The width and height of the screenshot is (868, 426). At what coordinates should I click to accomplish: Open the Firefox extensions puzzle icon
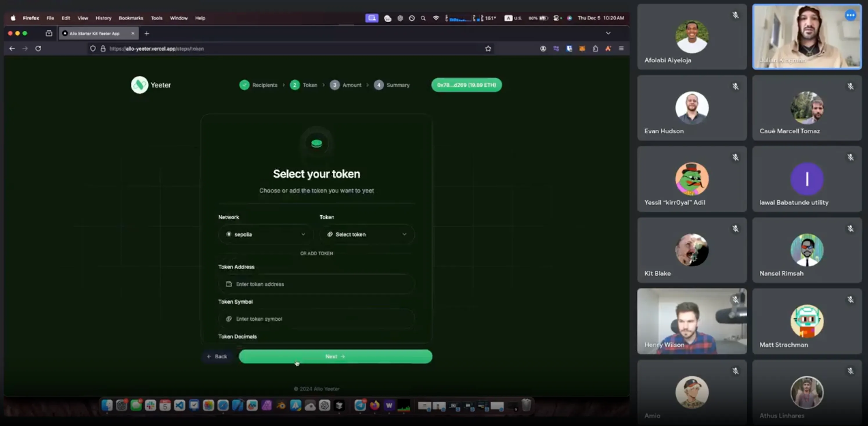(595, 48)
